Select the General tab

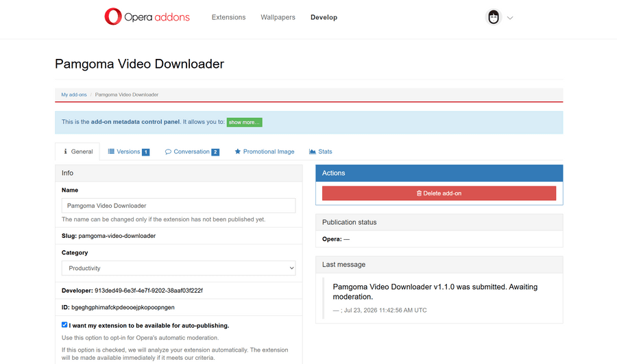(77, 151)
